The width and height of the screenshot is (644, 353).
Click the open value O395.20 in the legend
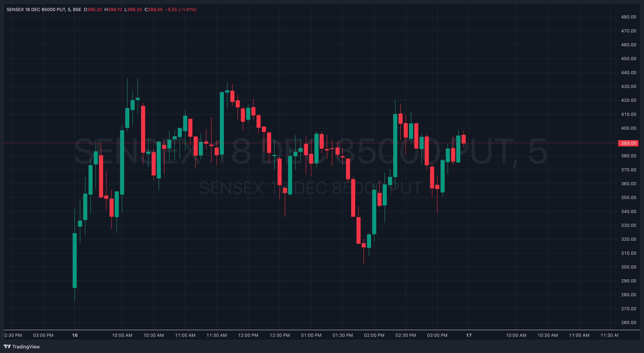93,10
